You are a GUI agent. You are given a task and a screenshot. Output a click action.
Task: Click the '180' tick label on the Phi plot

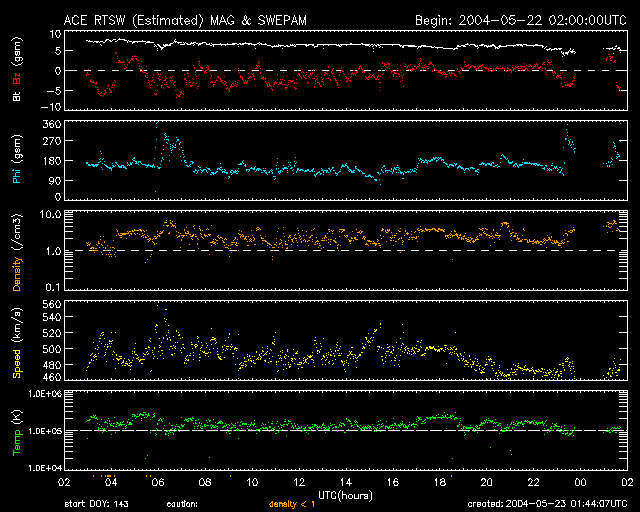tap(52, 161)
